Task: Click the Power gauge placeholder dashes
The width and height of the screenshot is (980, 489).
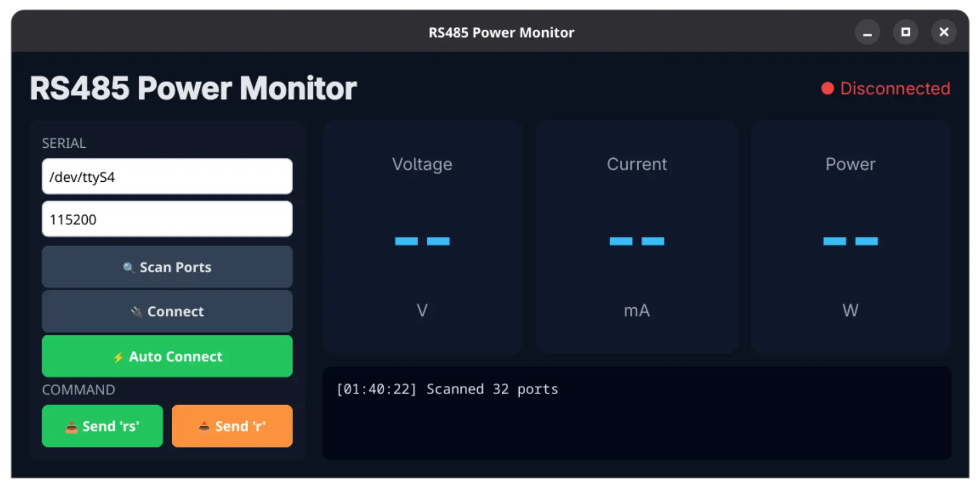Action: 850,241
